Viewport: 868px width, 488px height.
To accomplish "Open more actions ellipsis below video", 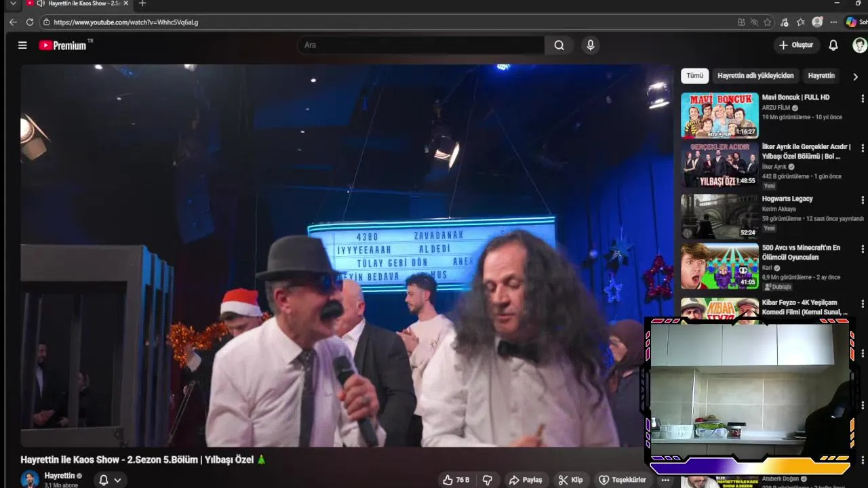I will coord(665,480).
